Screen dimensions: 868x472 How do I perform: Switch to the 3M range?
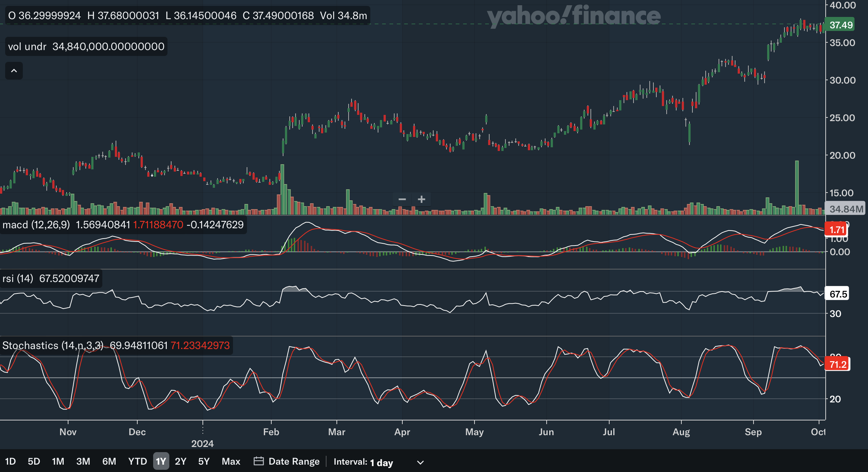click(83, 461)
